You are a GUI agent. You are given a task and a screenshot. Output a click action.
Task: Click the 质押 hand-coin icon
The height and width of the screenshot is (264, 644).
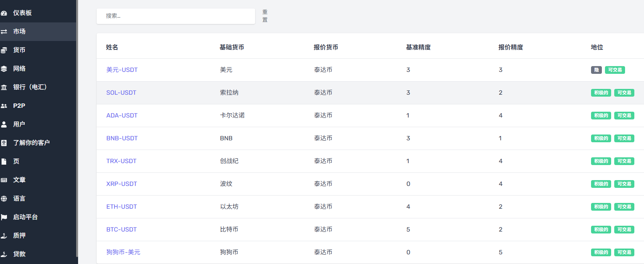pos(4,236)
